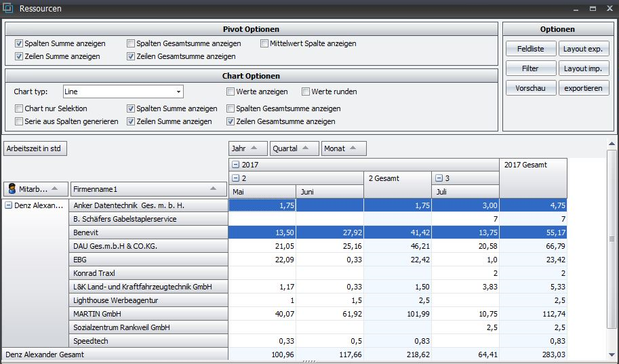This screenshot has width=619, height=364.
Task: Click the Arbeitszeit in std data field
Action: (x=36, y=148)
